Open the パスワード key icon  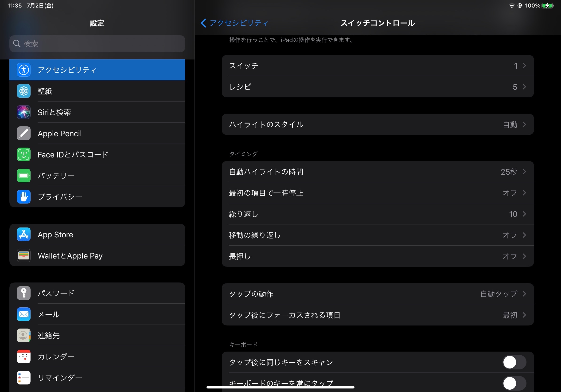click(x=23, y=293)
